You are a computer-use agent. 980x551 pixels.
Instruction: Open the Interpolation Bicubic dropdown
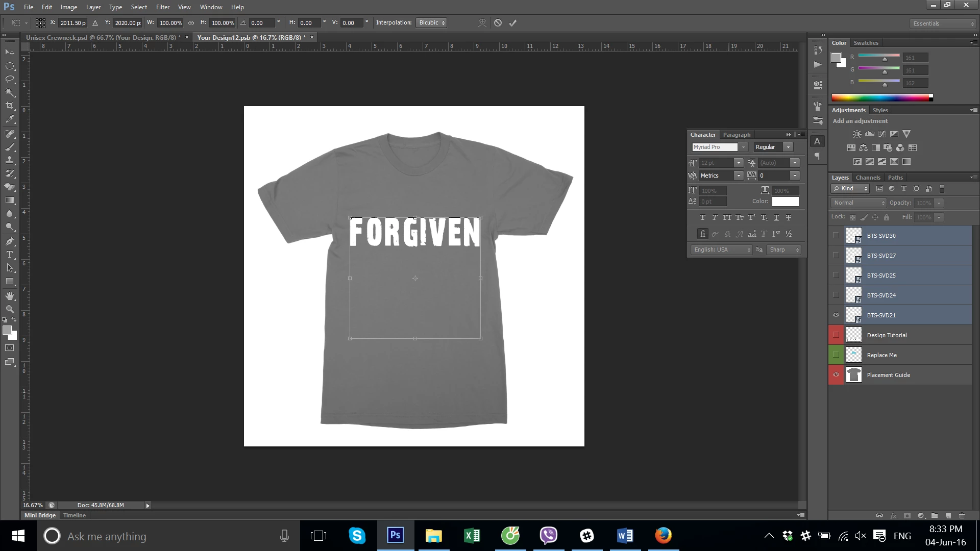tap(432, 23)
